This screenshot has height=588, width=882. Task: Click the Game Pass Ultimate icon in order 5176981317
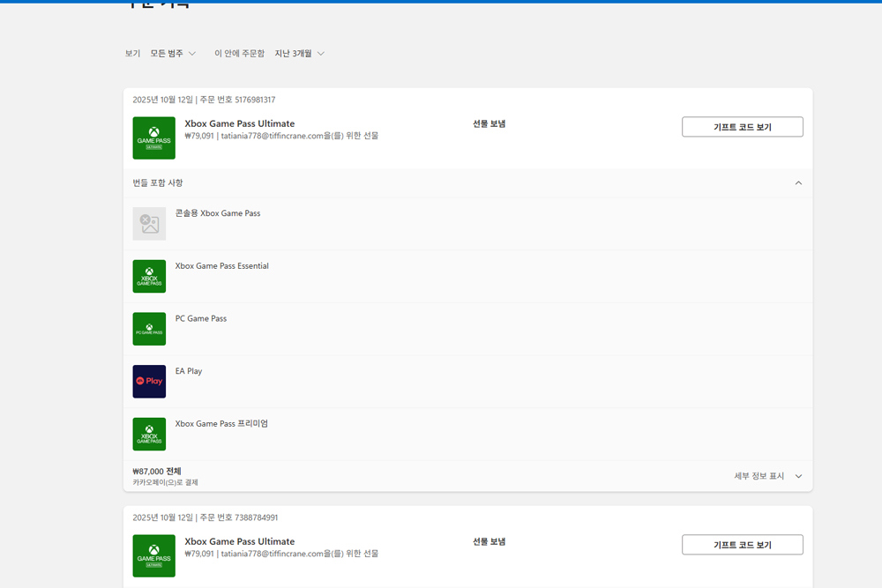point(153,138)
